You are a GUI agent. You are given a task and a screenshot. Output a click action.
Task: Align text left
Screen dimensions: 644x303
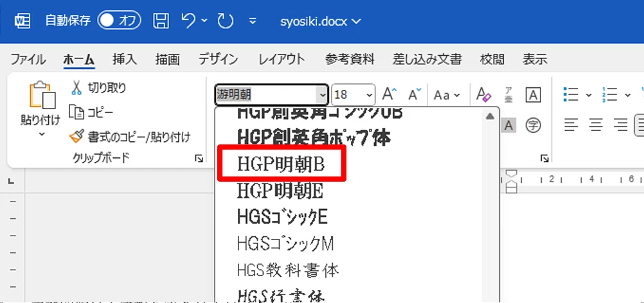571,125
